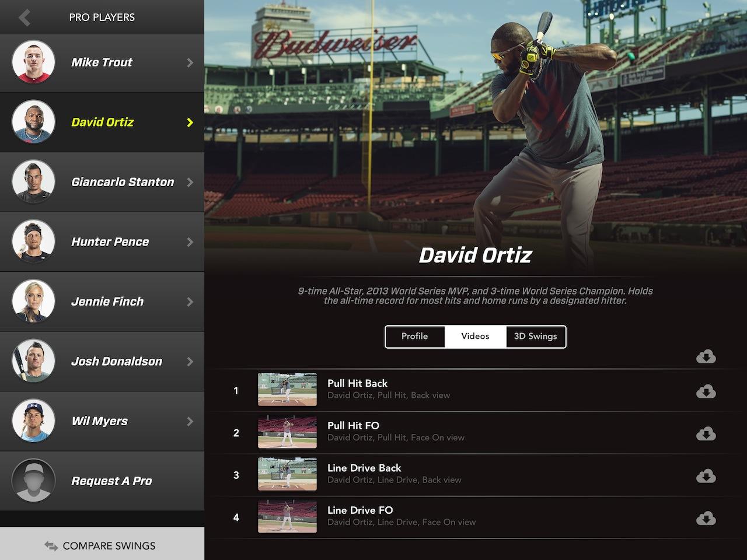Switch to the Profile tab
Image resolution: width=747 pixels, height=560 pixels.
pos(414,337)
